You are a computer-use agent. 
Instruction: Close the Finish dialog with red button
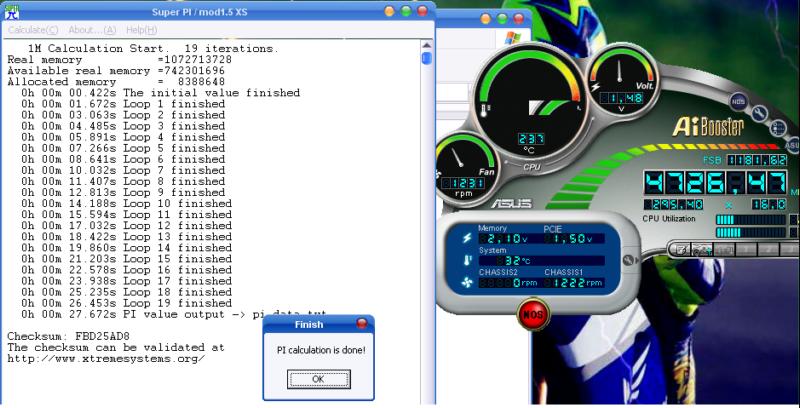362,323
